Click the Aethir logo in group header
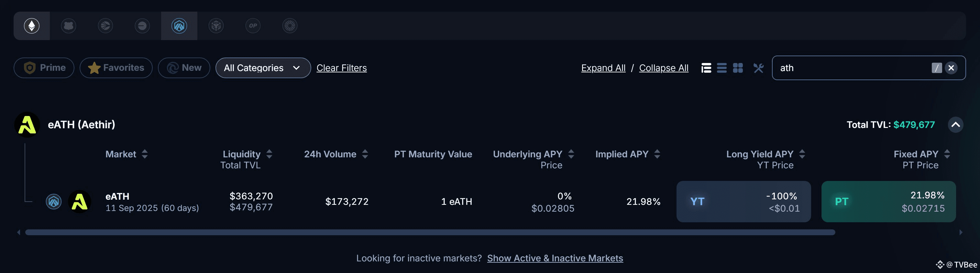The image size is (980, 273). tap(27, 125)
